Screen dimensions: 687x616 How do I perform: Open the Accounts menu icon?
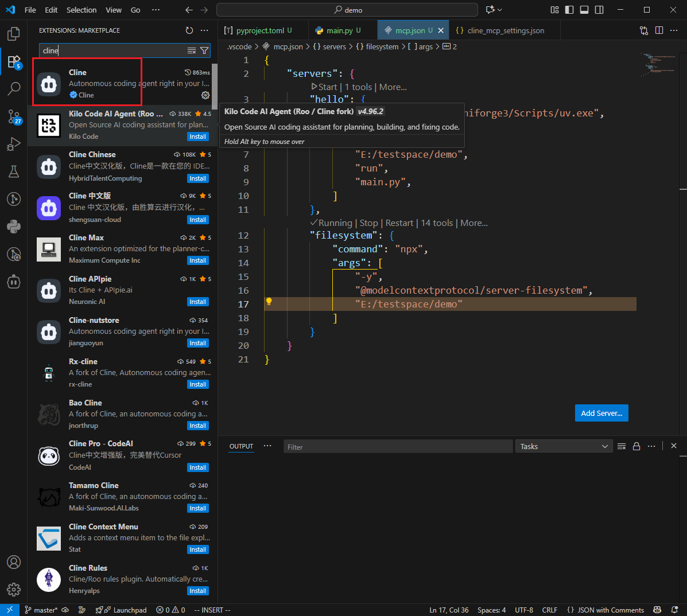(x=14, y=562)
